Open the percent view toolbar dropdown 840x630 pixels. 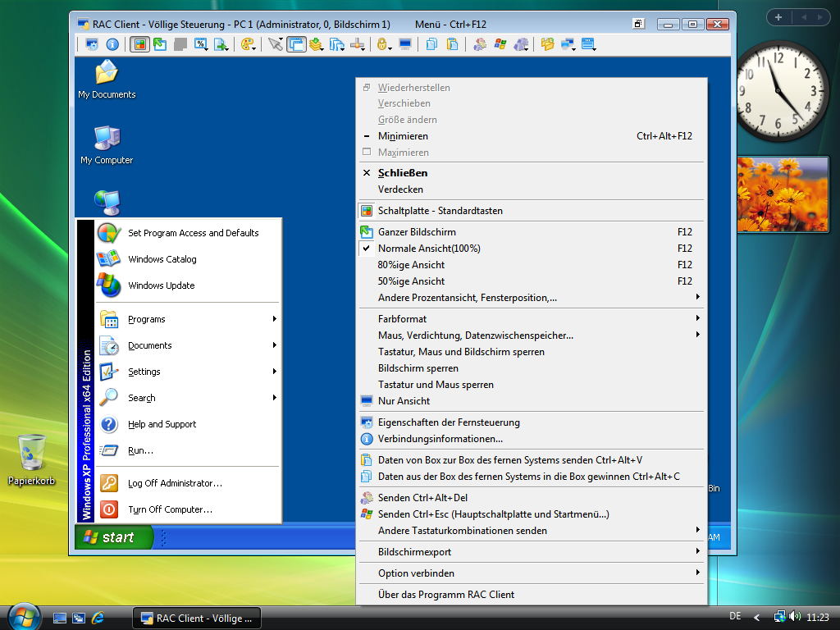202,44
